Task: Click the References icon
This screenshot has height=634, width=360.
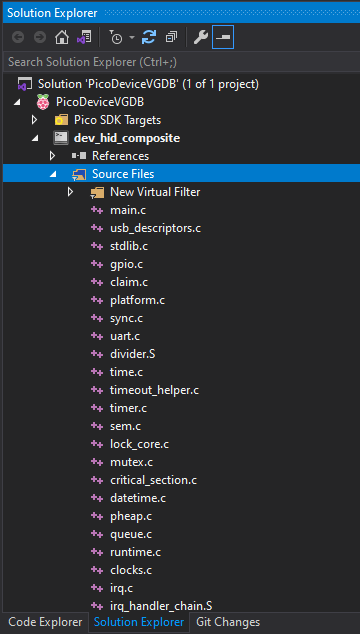Action: click(x=79, y=156)
